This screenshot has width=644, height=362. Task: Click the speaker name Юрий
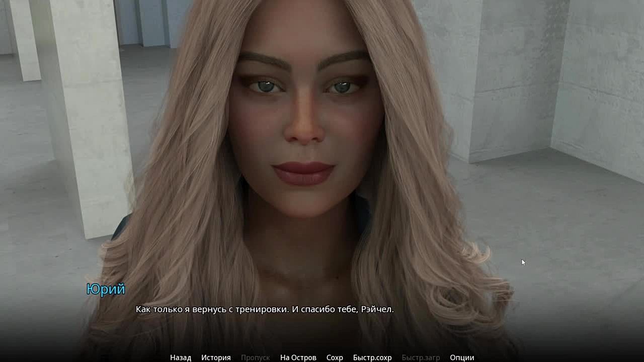[106, 289]
